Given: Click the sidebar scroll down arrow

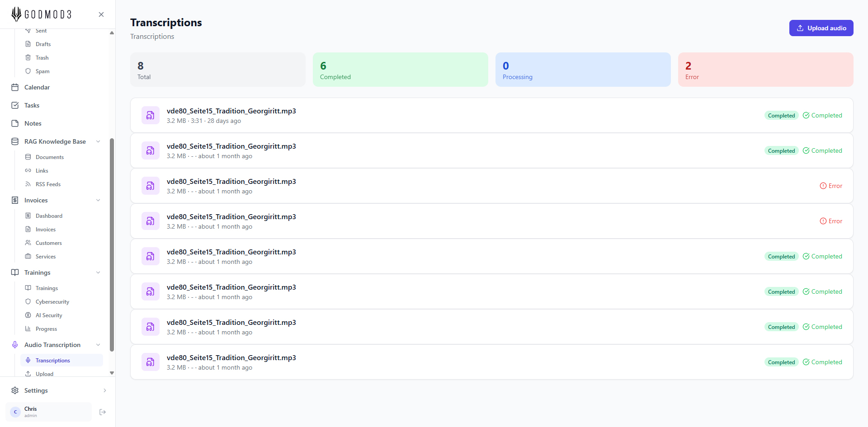Looking at the screenshot, I should point(112,373).
